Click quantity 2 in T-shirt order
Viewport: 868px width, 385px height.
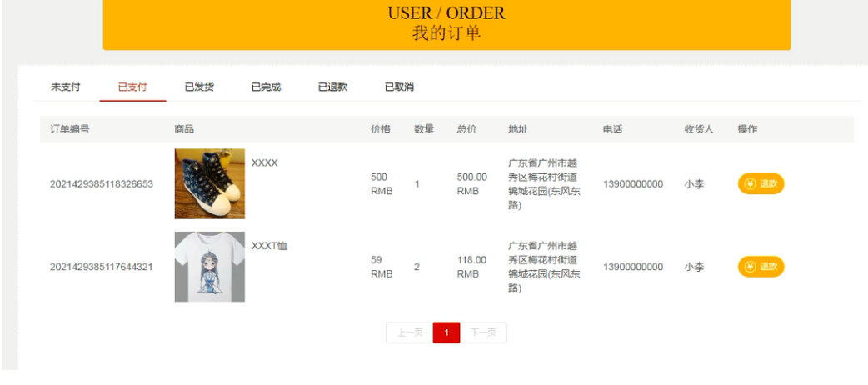click(x=417, y=267)
